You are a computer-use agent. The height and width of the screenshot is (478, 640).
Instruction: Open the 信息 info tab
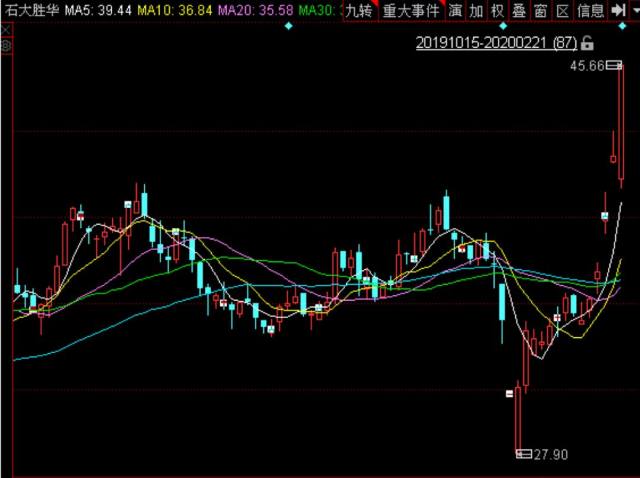coord(591,11)
